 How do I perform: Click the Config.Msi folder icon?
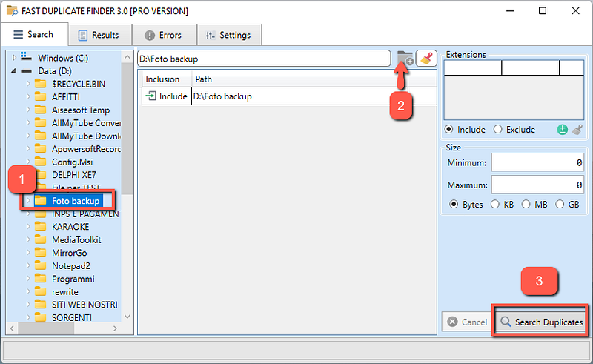[x=41, y=162]
